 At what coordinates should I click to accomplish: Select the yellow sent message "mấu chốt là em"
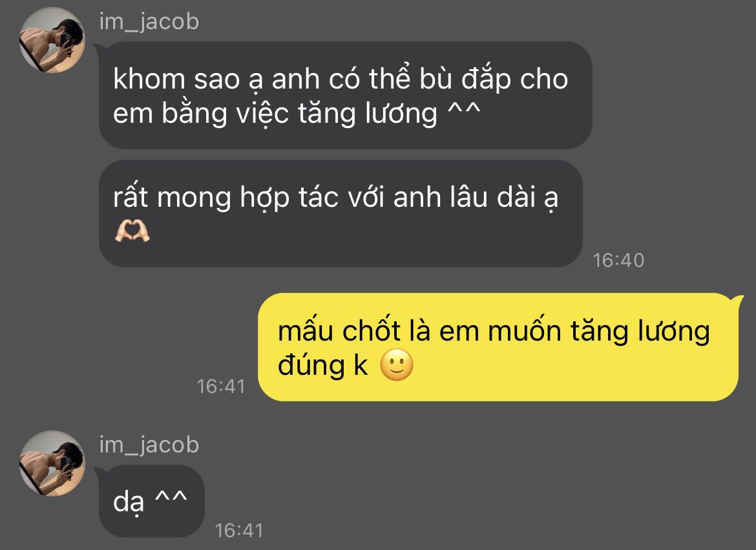click(499, 347)
